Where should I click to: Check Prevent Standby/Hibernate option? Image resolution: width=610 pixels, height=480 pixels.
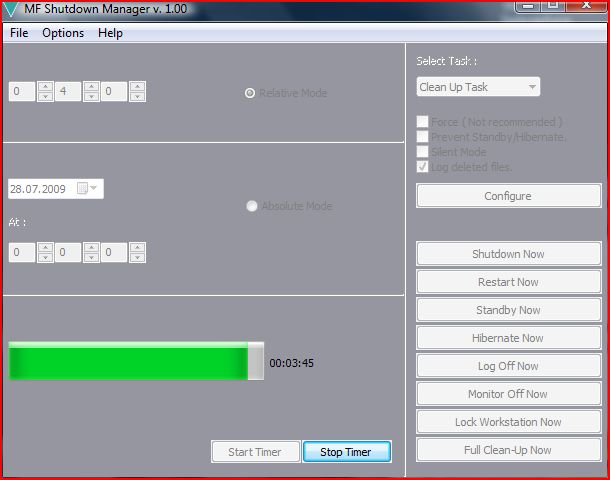[x=423, y=137]
